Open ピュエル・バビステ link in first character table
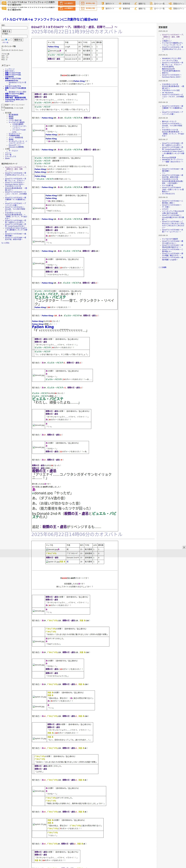Screen dimensions: 186x868 coord(56,55)
